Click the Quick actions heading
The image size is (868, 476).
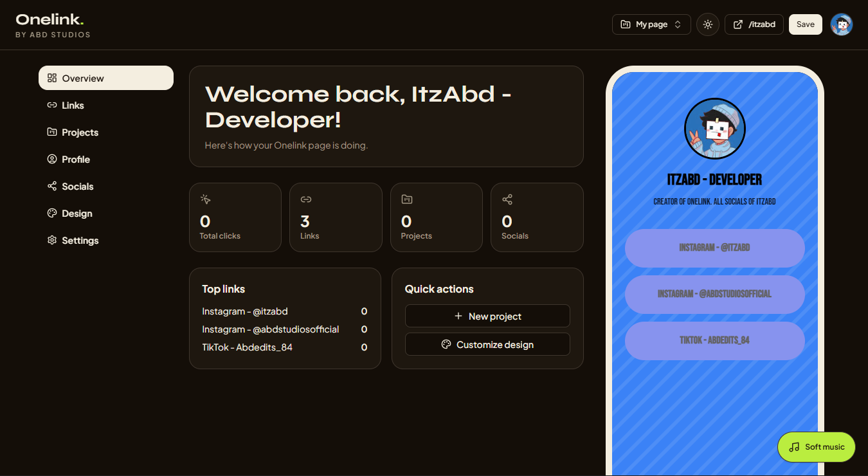[x=439, y=289]
